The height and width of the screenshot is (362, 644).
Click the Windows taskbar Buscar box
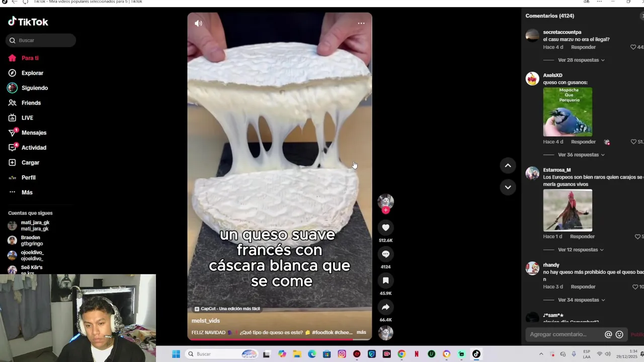click(222, 354)
